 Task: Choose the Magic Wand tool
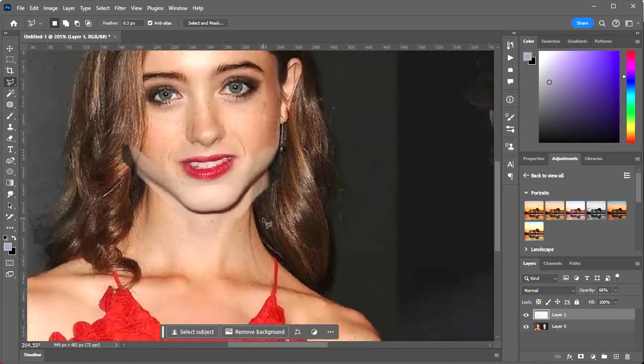[x=10, y=94]
